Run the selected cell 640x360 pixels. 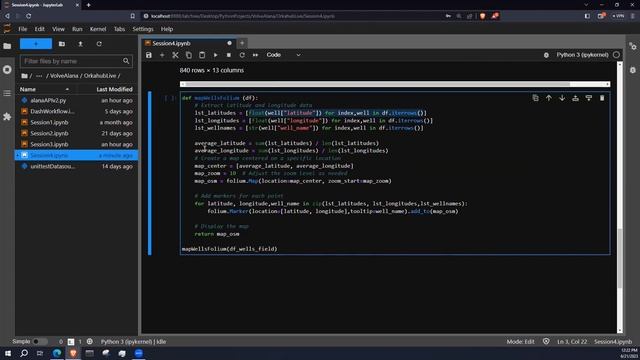click(x=216, y=55)
